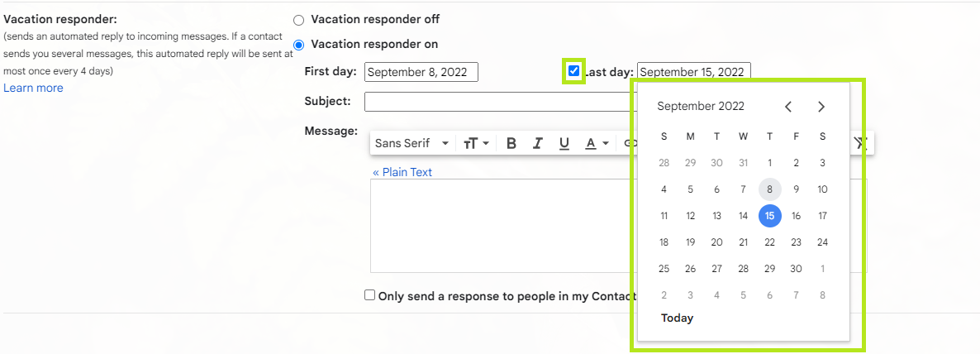
Task: Click the remove formatting icon
Action: (x=861, y=143)
